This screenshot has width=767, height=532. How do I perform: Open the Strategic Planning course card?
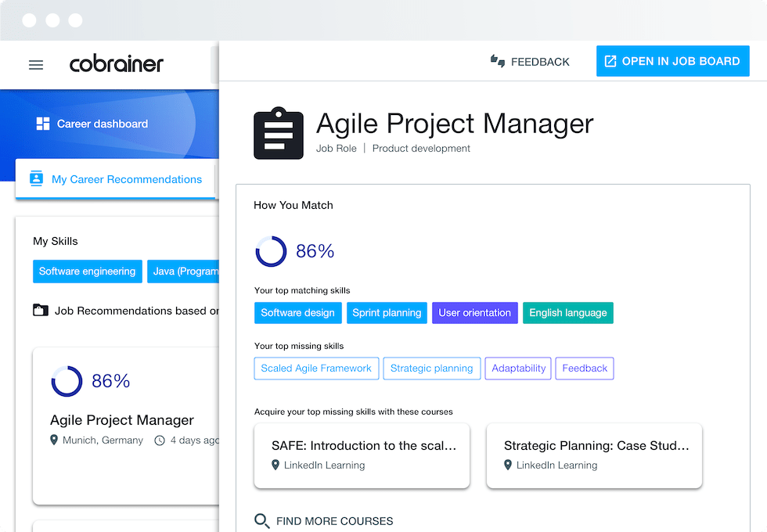coord(594,455)
